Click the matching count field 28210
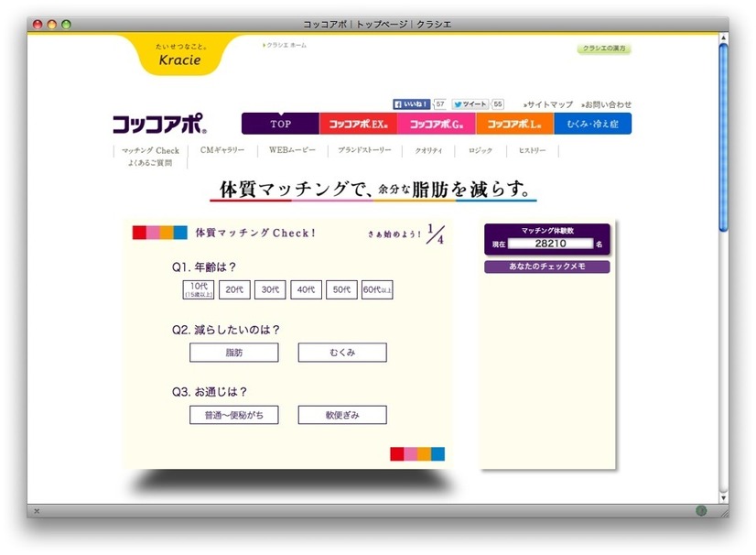Viewport: 756px width, 555px height. coord(551,244)
